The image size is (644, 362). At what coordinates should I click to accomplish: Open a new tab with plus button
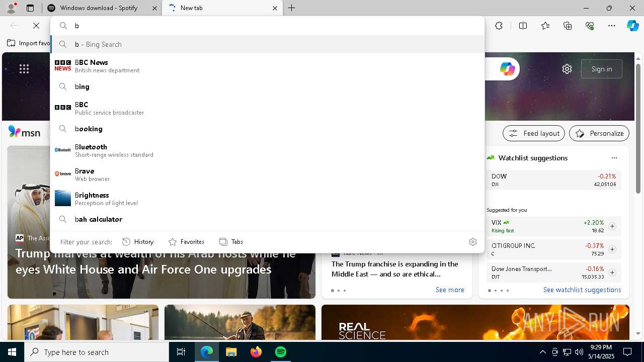(292, 8)
